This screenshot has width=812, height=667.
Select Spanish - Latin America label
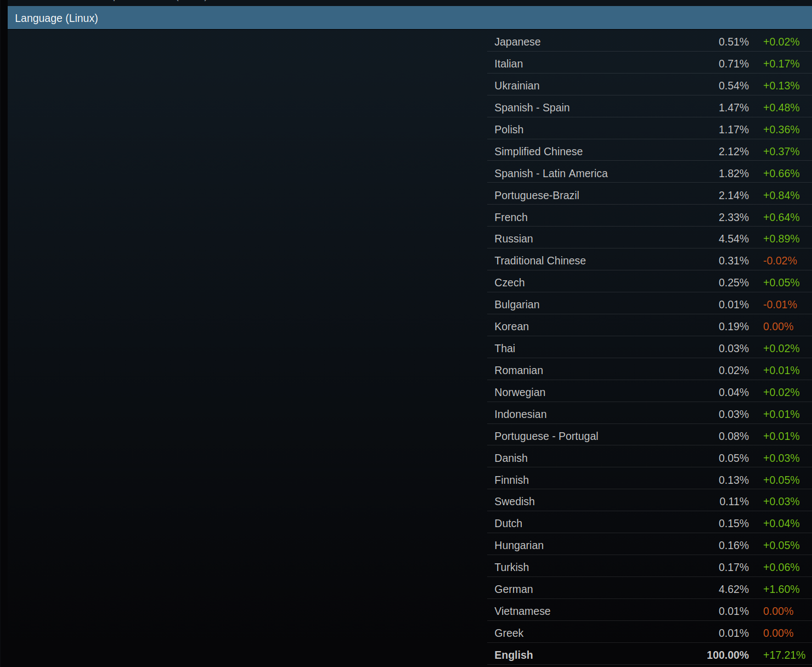(x=551, y=173)
